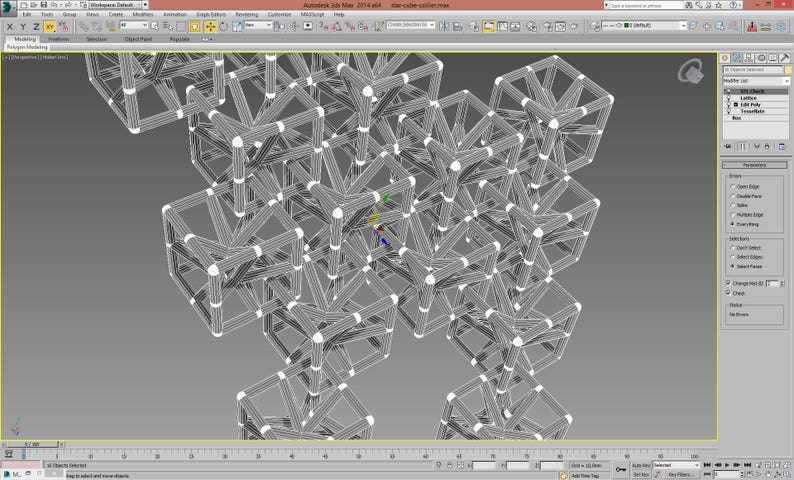Open the Modifier List dropdown
This screenshot has height=480, width=794.
pos(756,81)
